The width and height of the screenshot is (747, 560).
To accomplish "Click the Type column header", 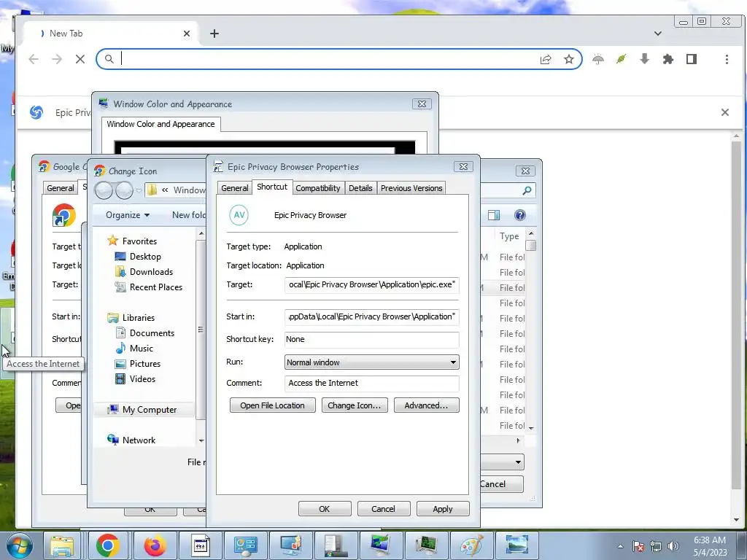I will (x=508, y=236).
